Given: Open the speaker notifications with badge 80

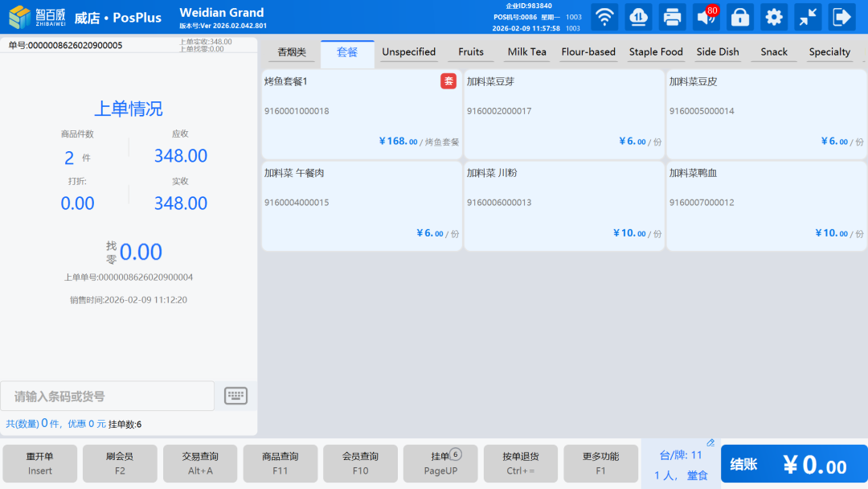Looking at the screenshot, I should tap(706, 17).
